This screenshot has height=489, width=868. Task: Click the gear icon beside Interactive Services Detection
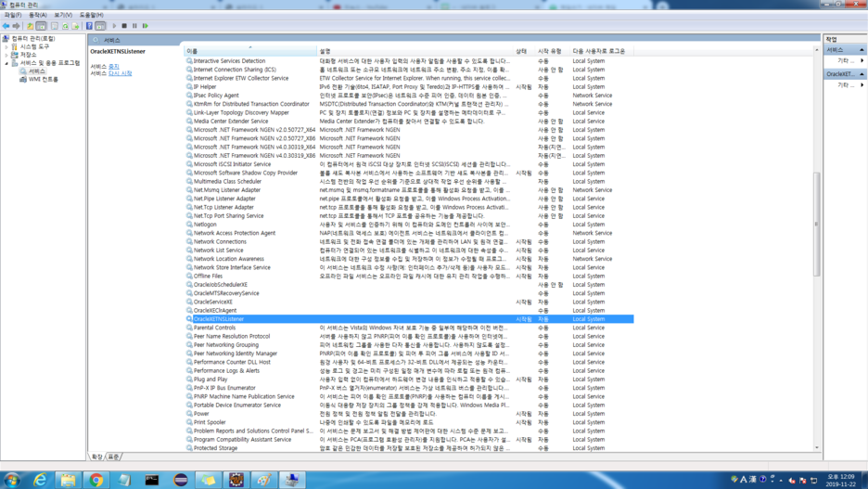click(189, 61)
